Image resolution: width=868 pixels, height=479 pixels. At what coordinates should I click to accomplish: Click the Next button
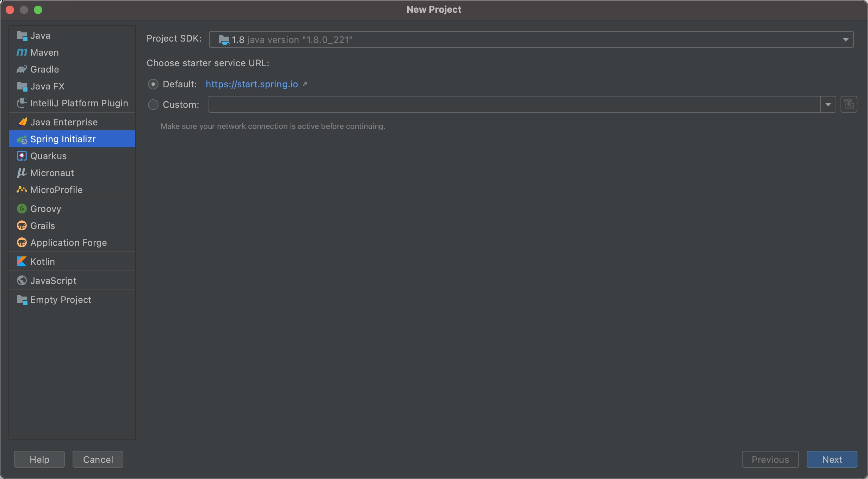pyautogui.click(x=832, y=459)
